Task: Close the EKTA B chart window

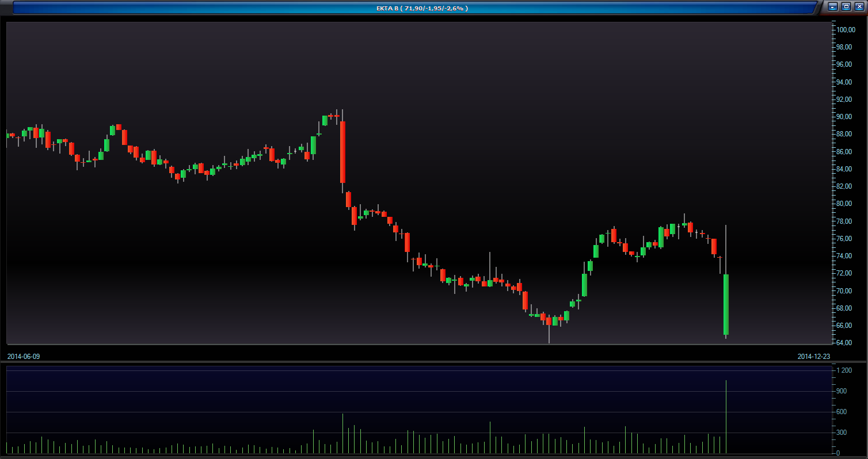Action: coord(859,7)
